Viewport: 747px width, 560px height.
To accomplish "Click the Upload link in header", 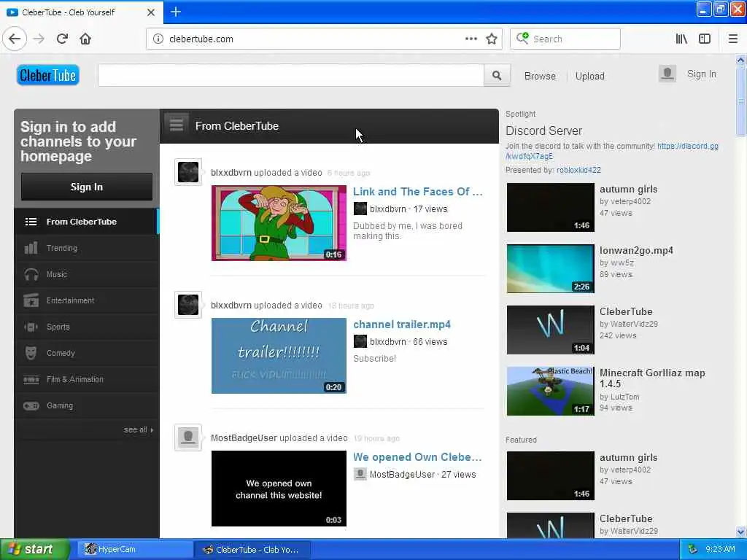I will point(589,76).
